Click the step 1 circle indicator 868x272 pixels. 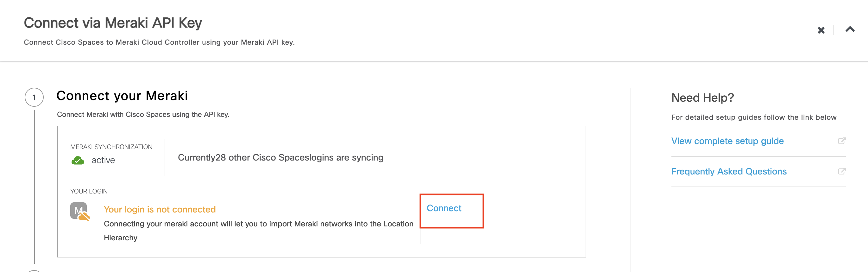[34, 98]
